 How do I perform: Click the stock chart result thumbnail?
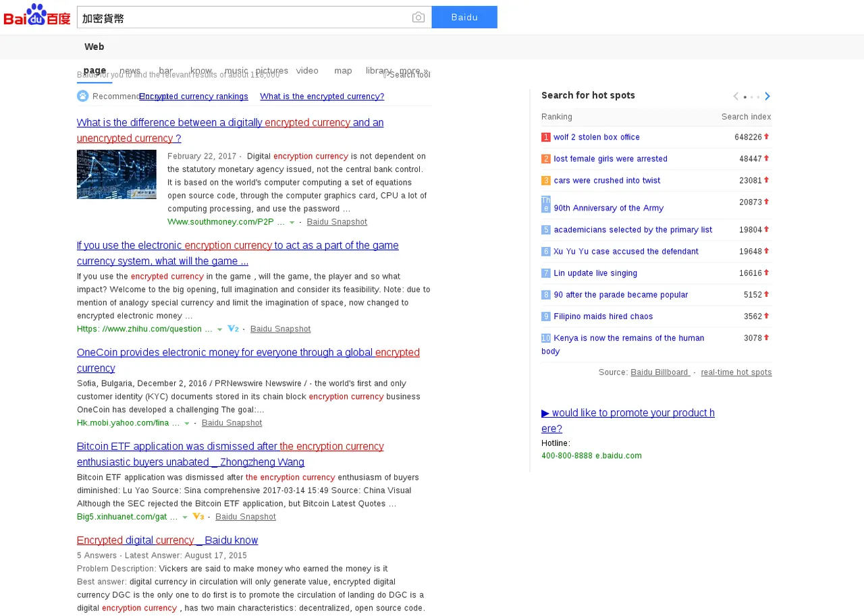coord(117,174)
